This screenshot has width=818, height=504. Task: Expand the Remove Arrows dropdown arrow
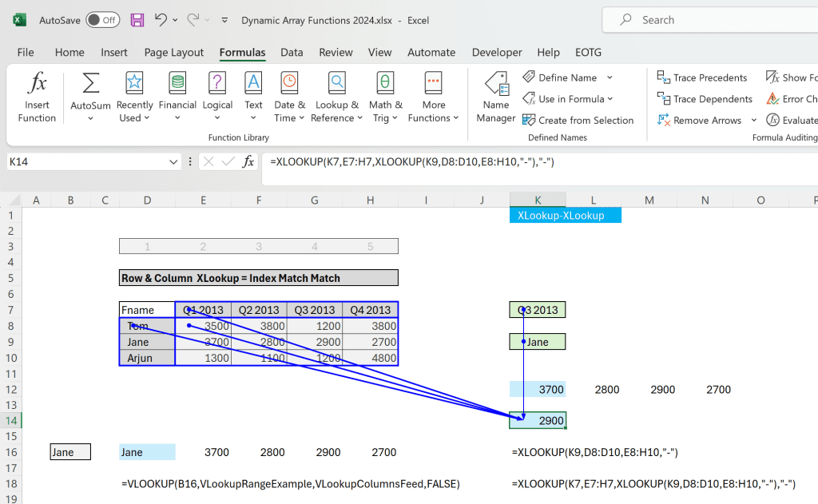coord(751,121)
